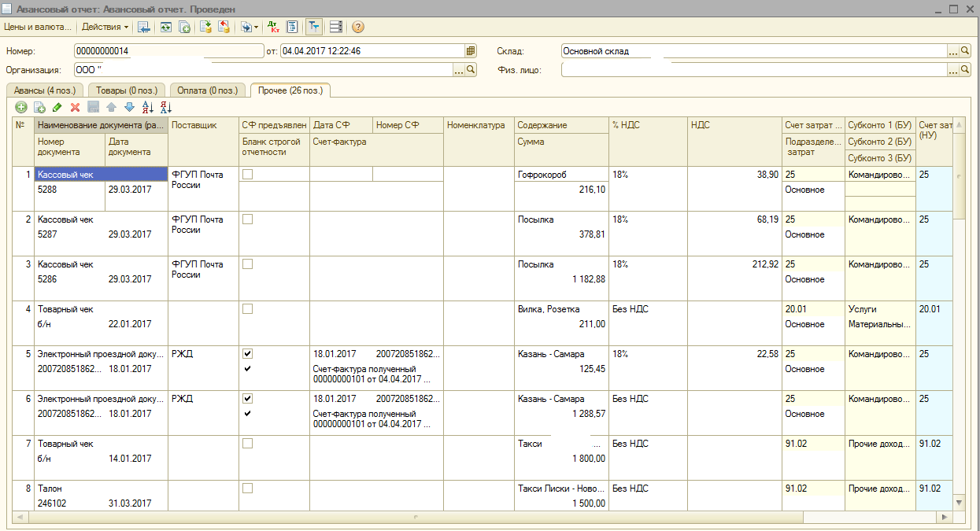
Task: Sort rows ascending with А-Я icon
Action: coord(147,107)
